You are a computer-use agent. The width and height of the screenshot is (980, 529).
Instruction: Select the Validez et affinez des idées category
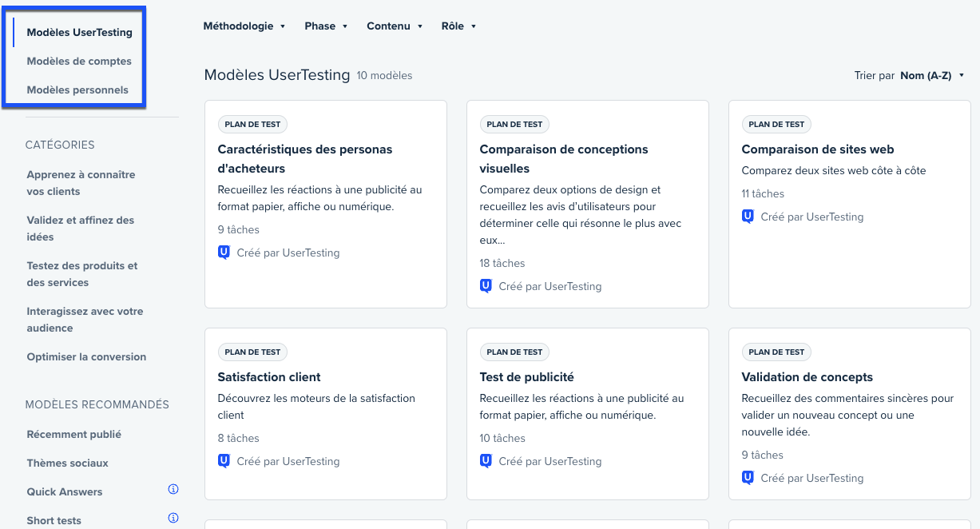pyautogui.click(x=81, y=229)
